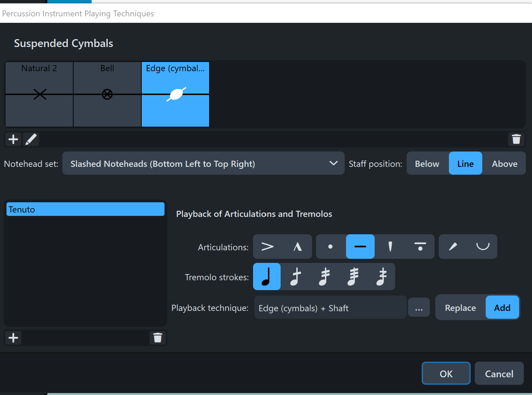Toggle the tenuto dash articulation
Viewport: 532px width, 395px height.
[x=360, y=247]
